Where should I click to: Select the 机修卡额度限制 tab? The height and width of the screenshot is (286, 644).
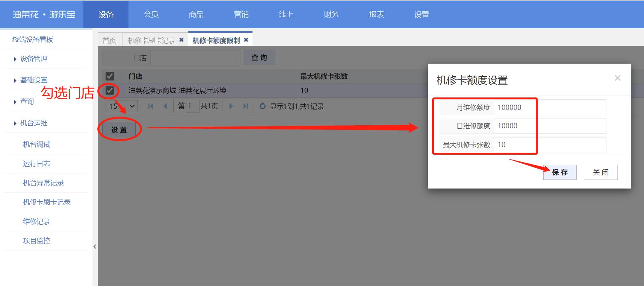click(216, 40)
